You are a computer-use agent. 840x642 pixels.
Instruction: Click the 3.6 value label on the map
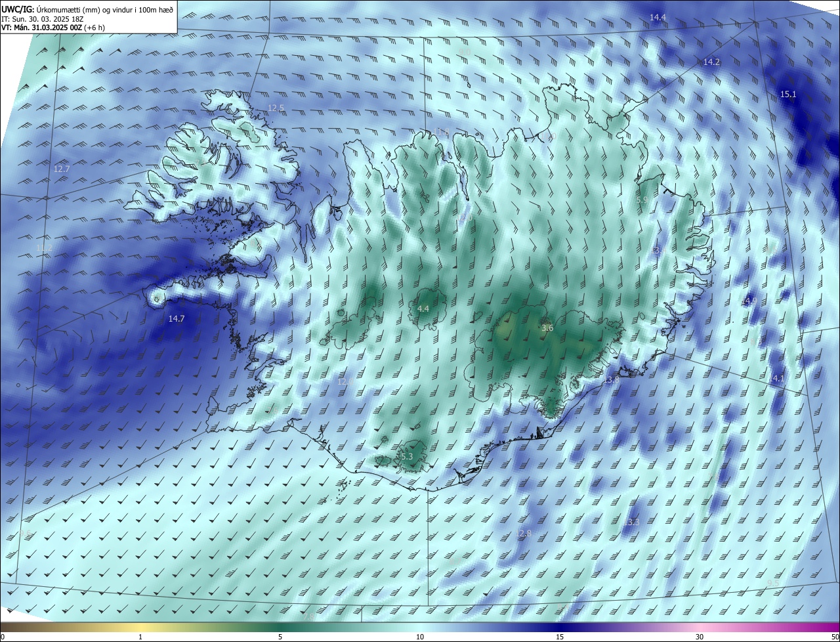click(547, 328)
